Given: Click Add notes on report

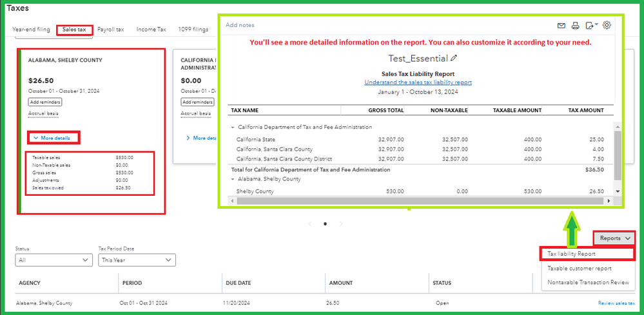Looking at the screenshot, I should 240,25.
